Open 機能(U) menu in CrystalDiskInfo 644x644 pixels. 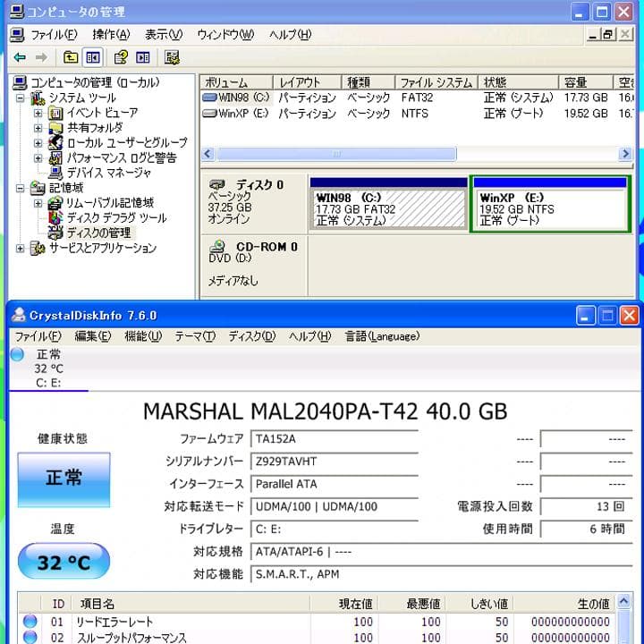click(x=143, y=336)
